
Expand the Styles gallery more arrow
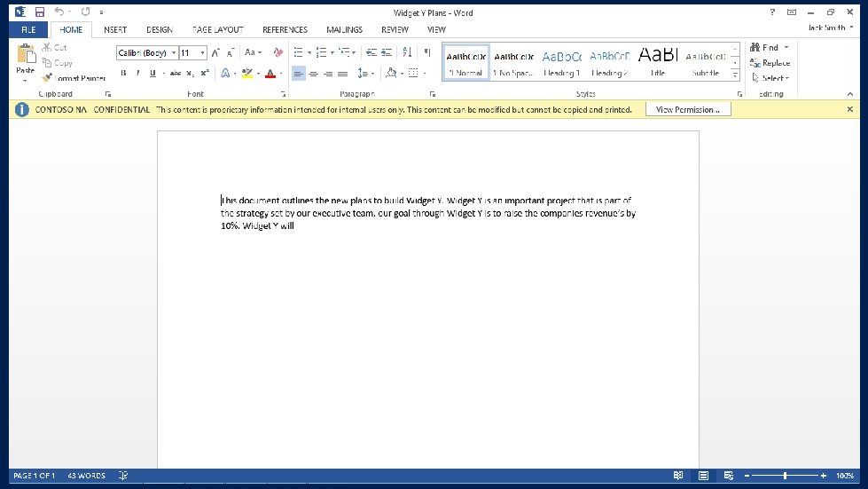point(736,73)
